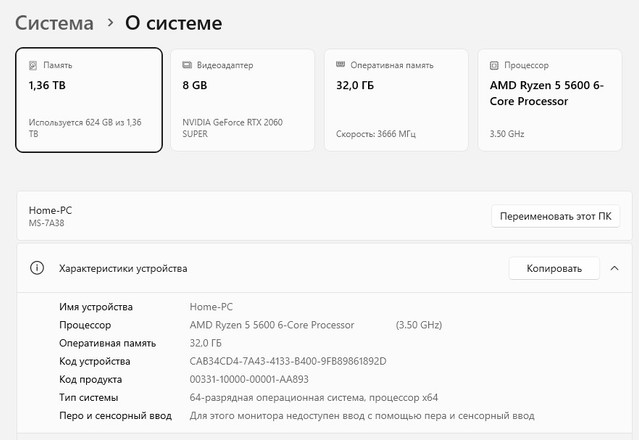Go back to Система breadcrumb
The height and width of the screenshot is (440, 639).
(54, 23)
